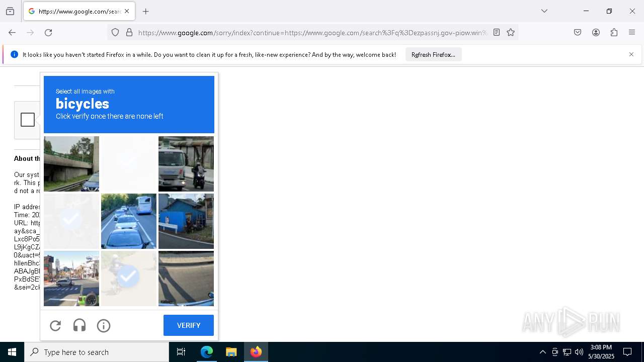The image size is (644, 362).
Task: View site security lock information
Action: (x=129, y=33)
